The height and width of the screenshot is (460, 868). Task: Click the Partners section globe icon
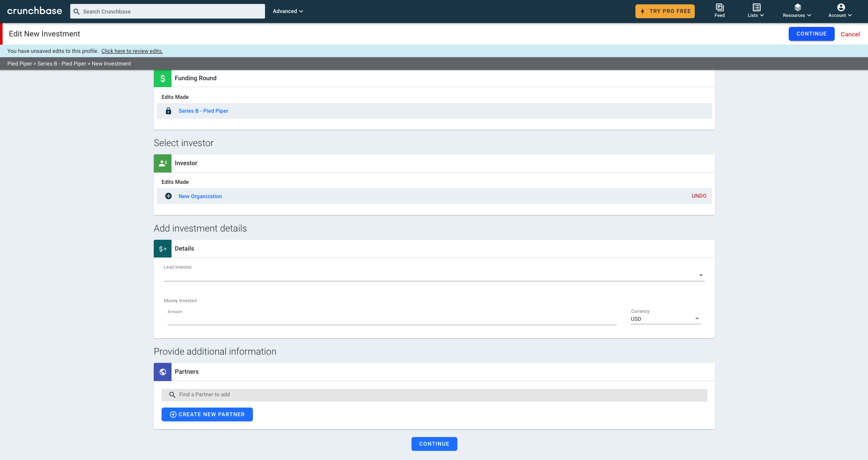point(162,372)
